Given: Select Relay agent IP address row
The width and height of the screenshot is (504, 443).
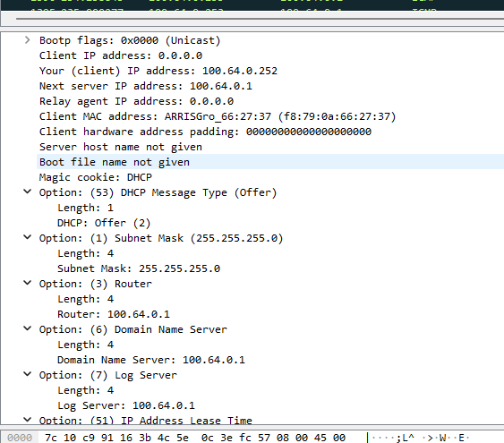Looking at the screenshot, I should point(136,101).
